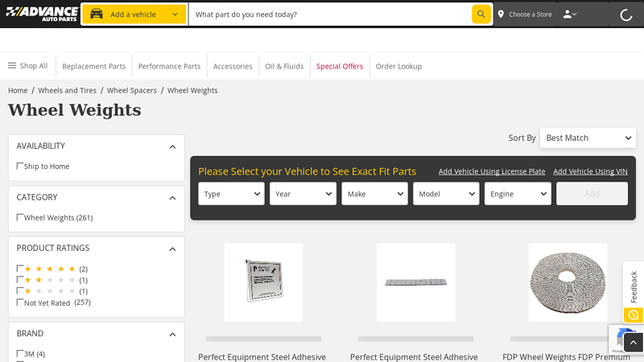The height and width of the screenshot is (362, 644).
Task: Open the vehicle Year dropdown
Action: 303,194
